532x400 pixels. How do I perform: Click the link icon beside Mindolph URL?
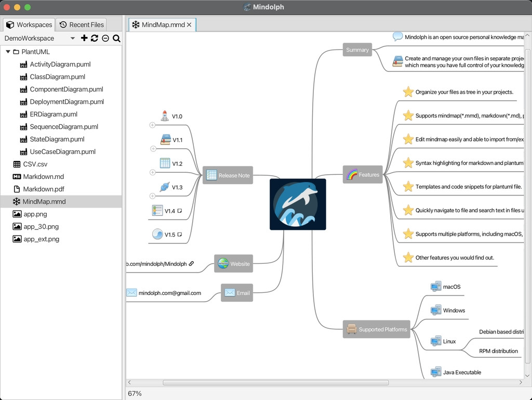(191, 264)
